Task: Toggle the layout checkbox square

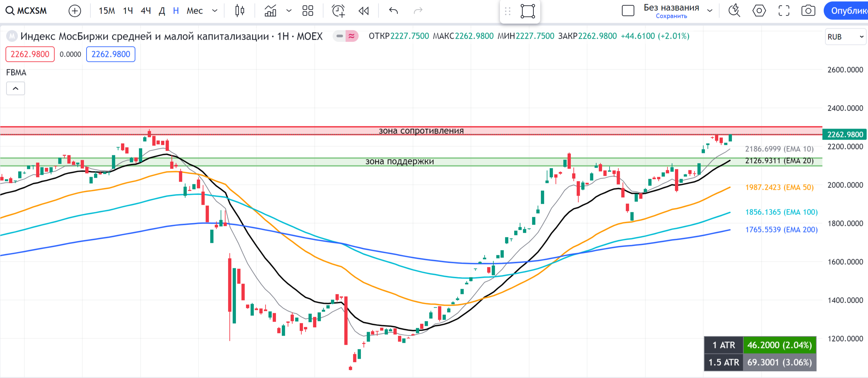Action: coord(628,11)
